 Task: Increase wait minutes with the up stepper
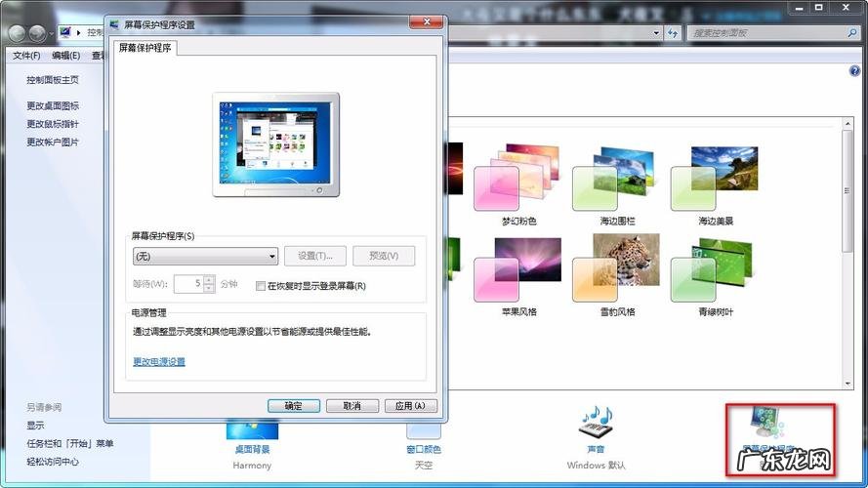pyautogui.click(x=209, y=279)
